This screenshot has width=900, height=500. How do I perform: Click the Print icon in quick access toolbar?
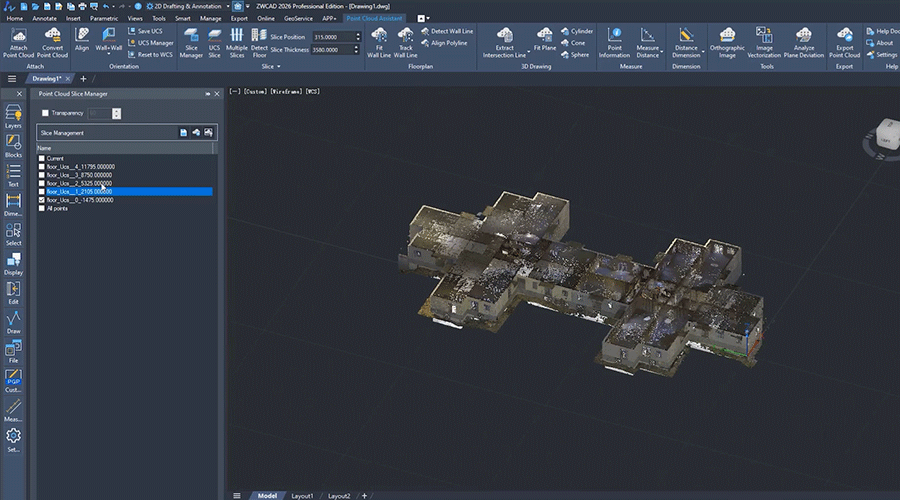(x=82, y=6)
